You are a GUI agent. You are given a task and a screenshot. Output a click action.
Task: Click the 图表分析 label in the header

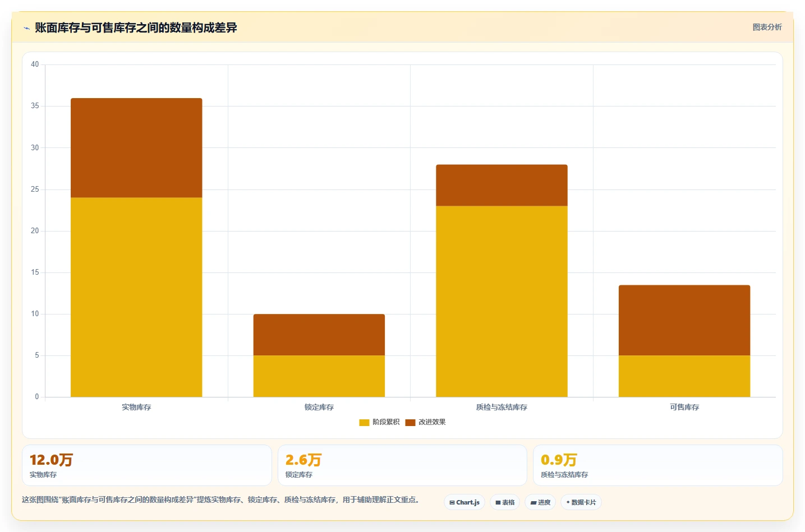pos(767,27)
